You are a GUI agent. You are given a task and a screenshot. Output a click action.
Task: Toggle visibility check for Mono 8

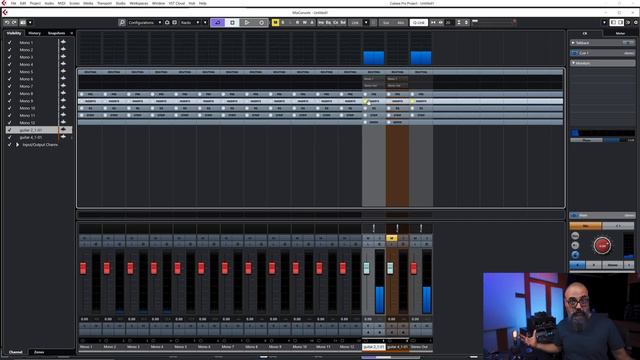(10, 93)
